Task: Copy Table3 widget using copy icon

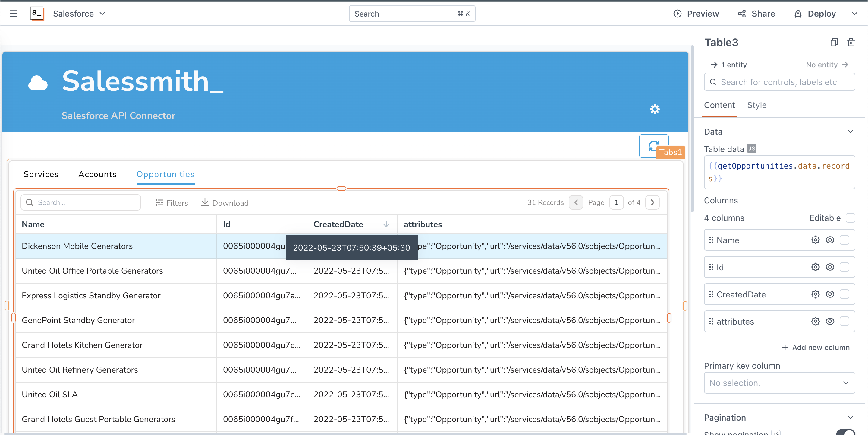Action: coord(834,43)
